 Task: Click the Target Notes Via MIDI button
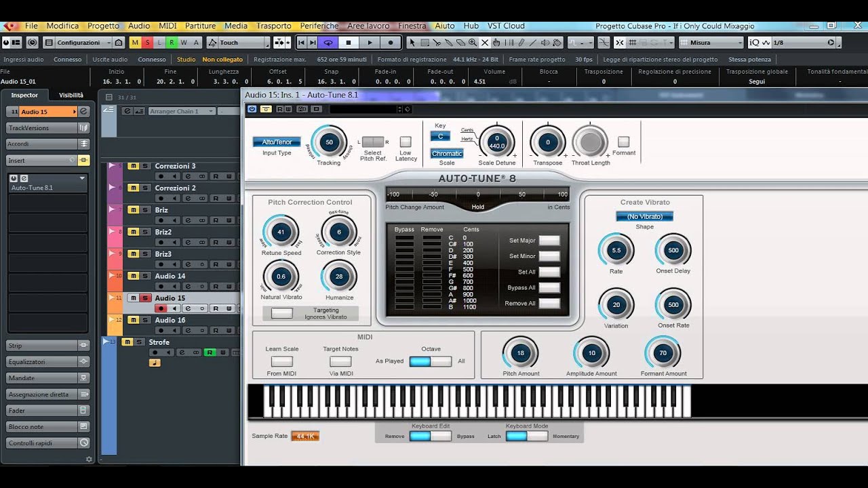[x=340, y=361]
